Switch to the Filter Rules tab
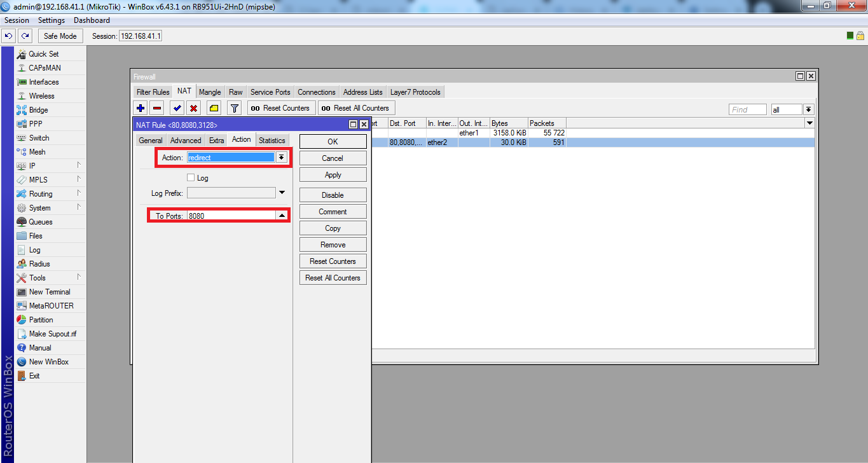This screenshot has height=463, width=868. tap(153, 92)
